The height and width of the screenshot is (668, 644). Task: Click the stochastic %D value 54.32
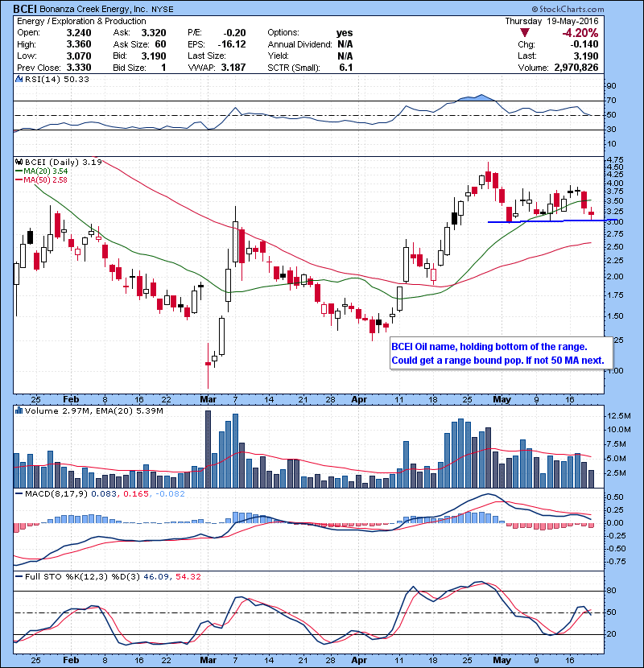point(188,576)
